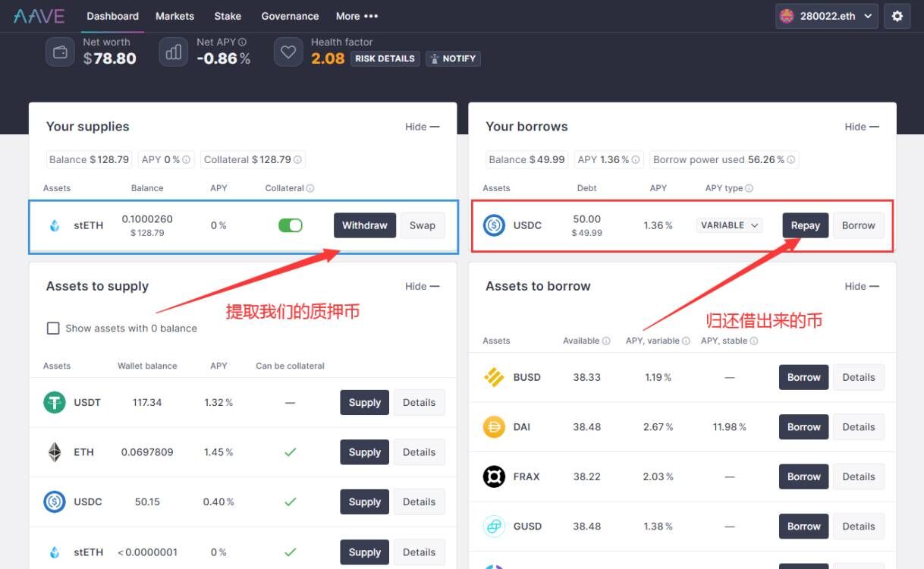Go to the Dashboard tab

tap(113, 16)
